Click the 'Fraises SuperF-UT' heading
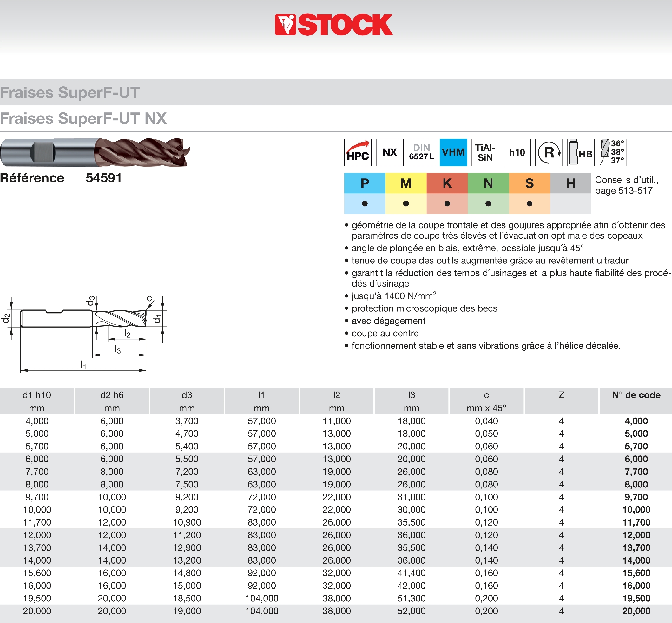 point(70,92)
